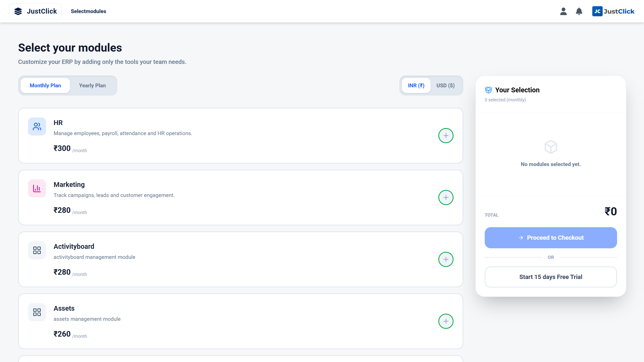Start 15 days Free Trial

coord(551,277)
